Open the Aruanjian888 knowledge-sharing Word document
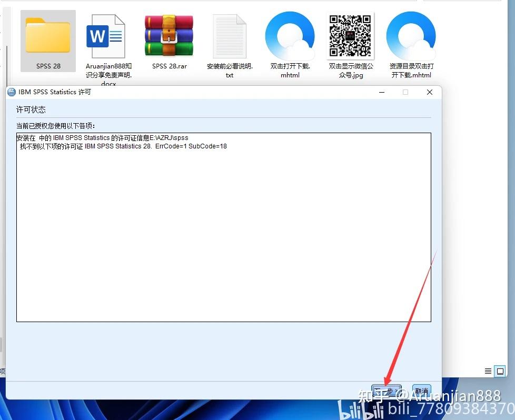 [x=107, y=37]
